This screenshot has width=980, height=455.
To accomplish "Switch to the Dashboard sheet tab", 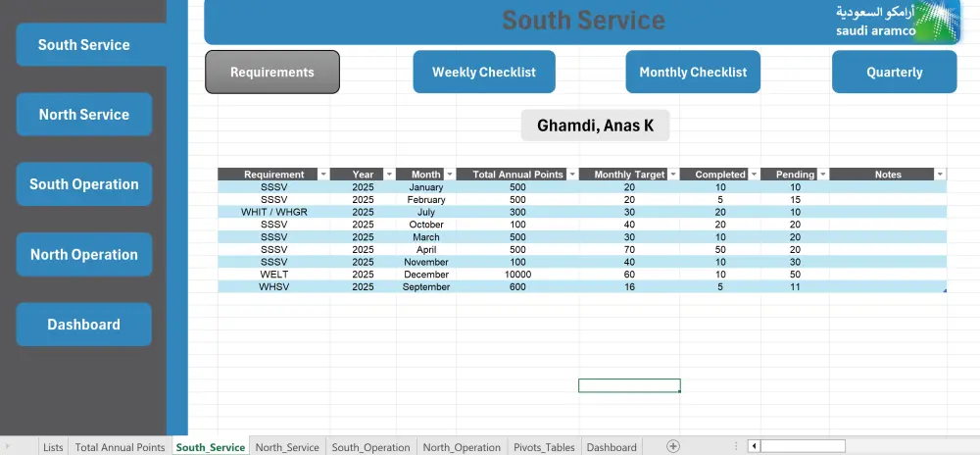I will [612, 447].
